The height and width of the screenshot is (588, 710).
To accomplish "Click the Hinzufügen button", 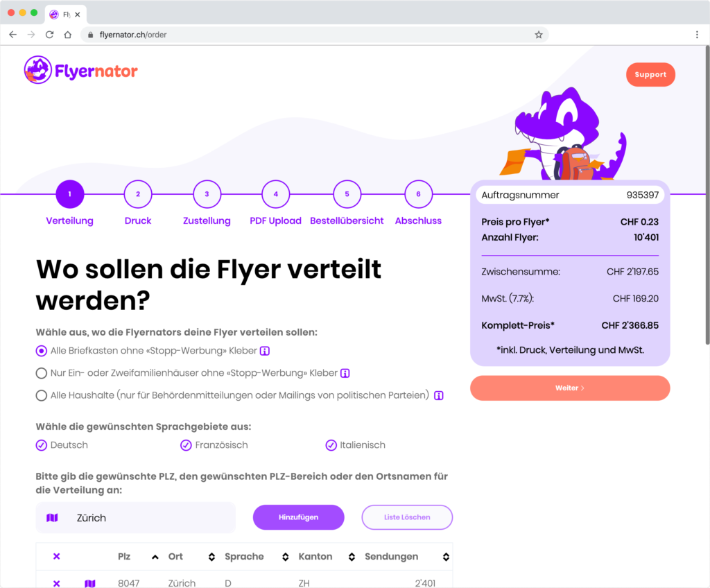I will (298, 517).
